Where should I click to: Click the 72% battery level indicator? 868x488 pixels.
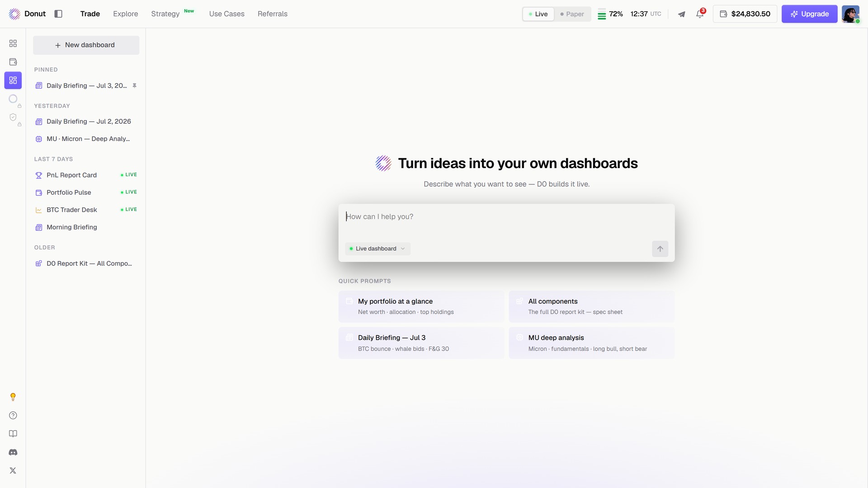[x=610, y=14]
